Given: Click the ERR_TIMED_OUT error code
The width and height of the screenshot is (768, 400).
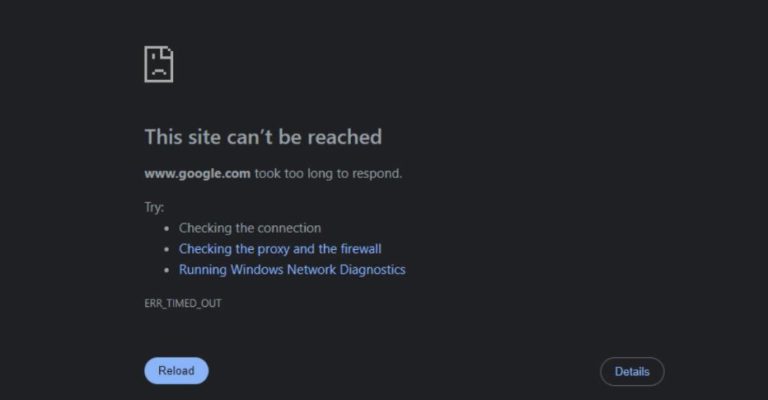Looking at the screenshot, I should (183, 303).
